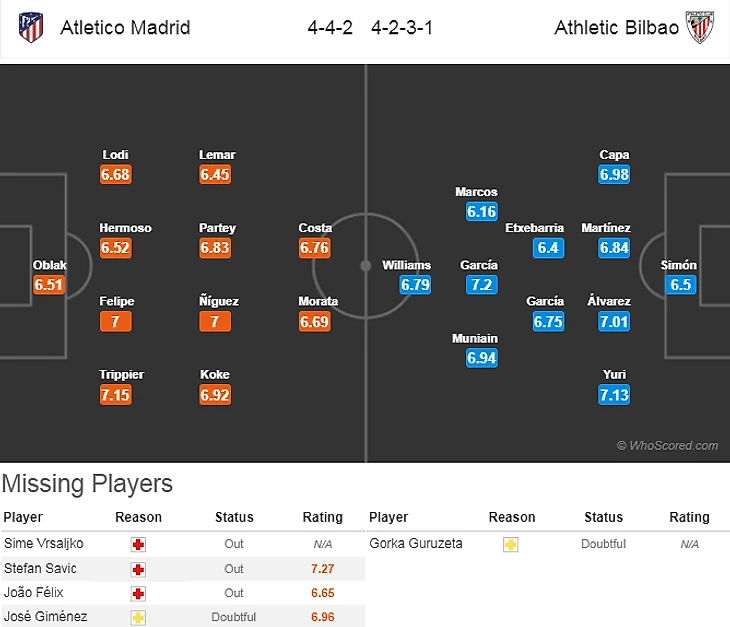Click the right table's Status column header
This screenshot has height=627, width=730.
[x=603, y=517]
